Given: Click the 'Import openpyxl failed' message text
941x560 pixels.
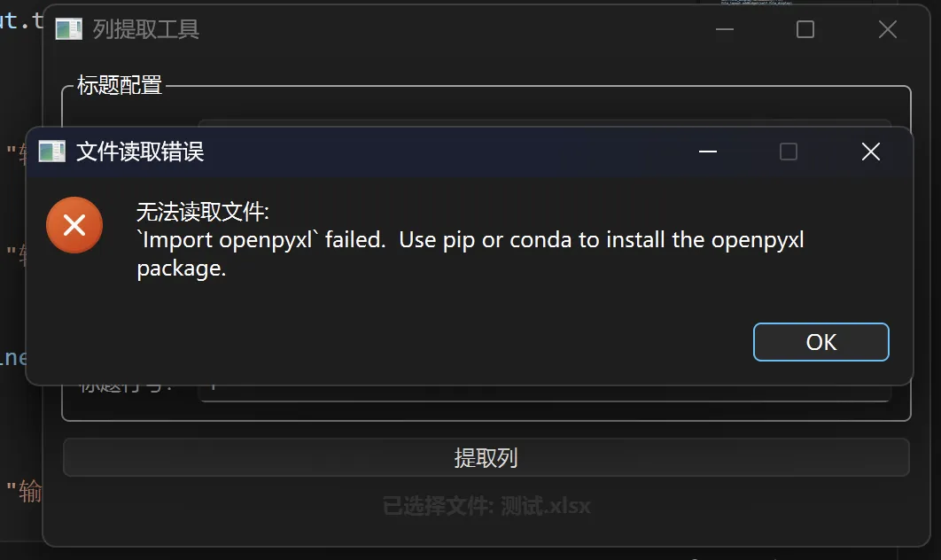Looking at the screenshot, I should 470,254.
